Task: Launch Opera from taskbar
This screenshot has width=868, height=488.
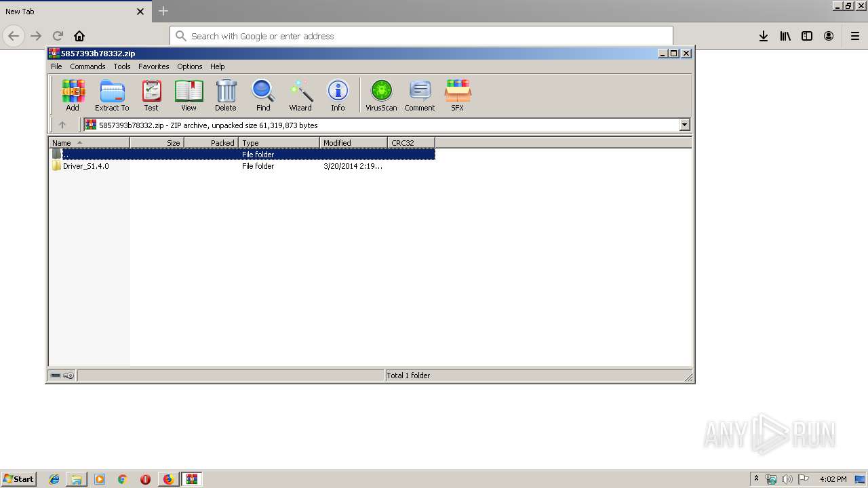Action: coord(145,479)
